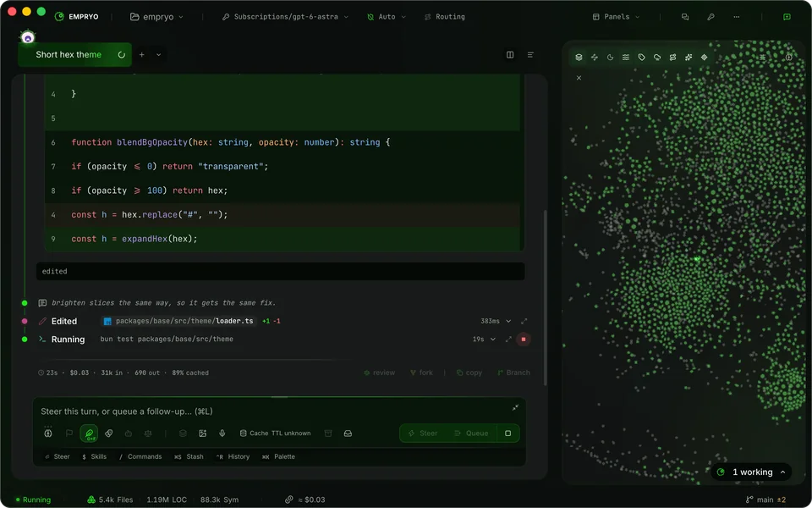This screenshot has height=508, width=812.
Task: Collapse the composer with shrink arrows icon
Action: pyautogui.click(x=515, y=407)
